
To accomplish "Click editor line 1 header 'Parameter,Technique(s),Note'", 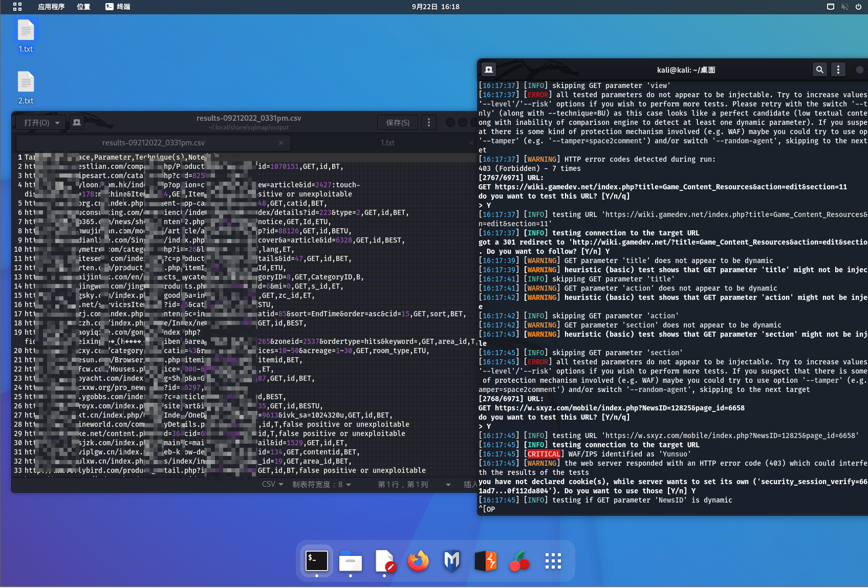I will [149, 157].
